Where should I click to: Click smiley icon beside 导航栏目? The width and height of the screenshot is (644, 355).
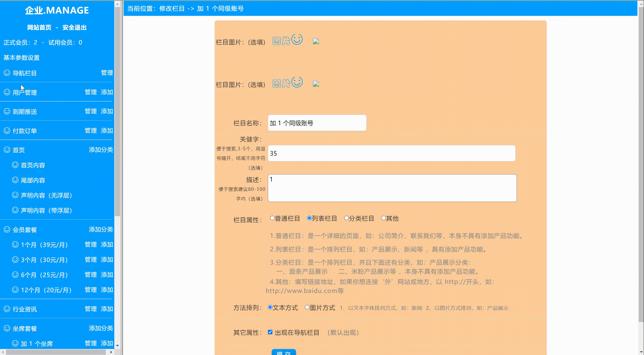[7, 73]
